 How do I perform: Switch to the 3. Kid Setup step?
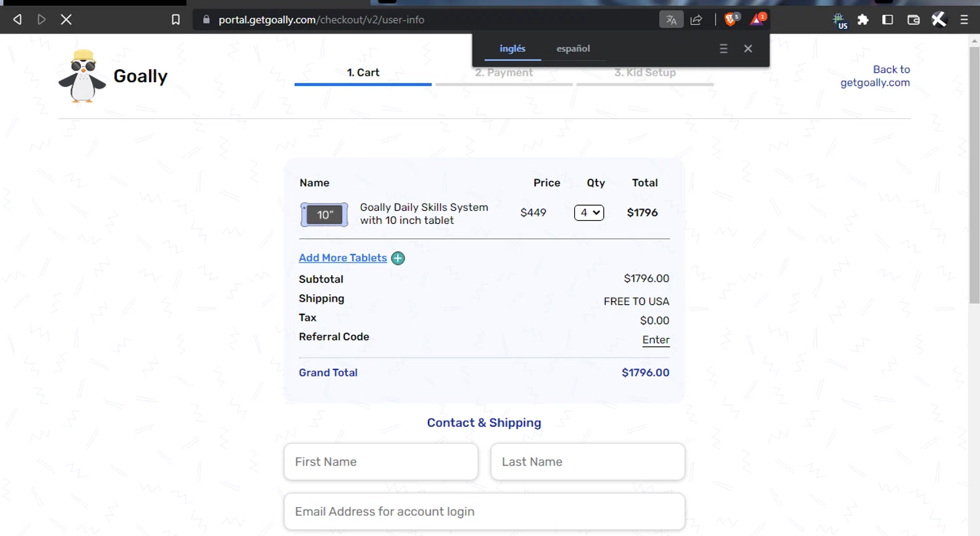pos(645,73)
